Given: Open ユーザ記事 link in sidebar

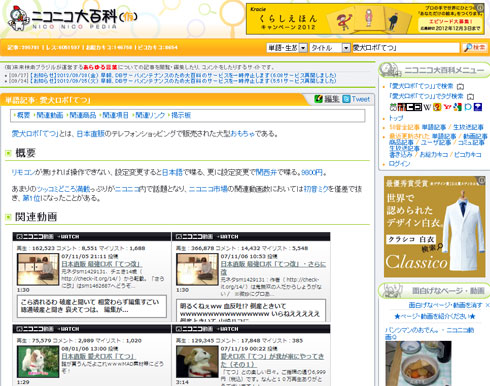Looking at the screenshot, I should coord(436,142).
